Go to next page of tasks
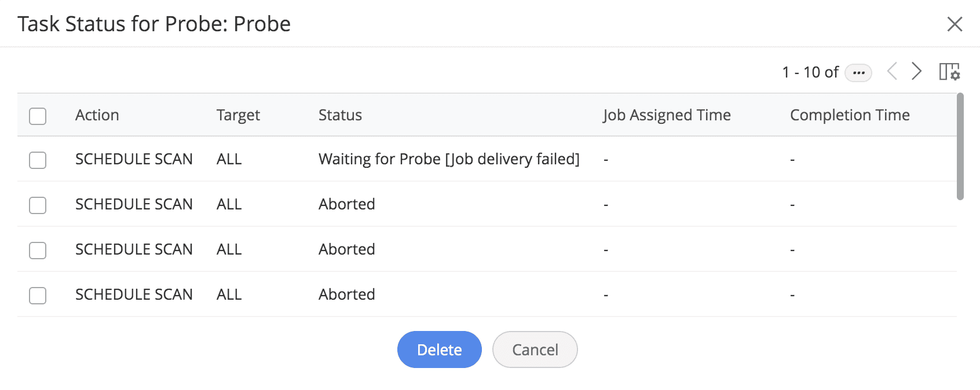 tap(916, 72)
